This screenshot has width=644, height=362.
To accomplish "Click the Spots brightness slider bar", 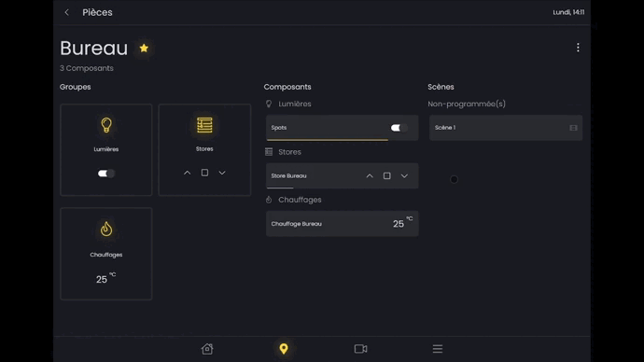I will click(328, 140).
